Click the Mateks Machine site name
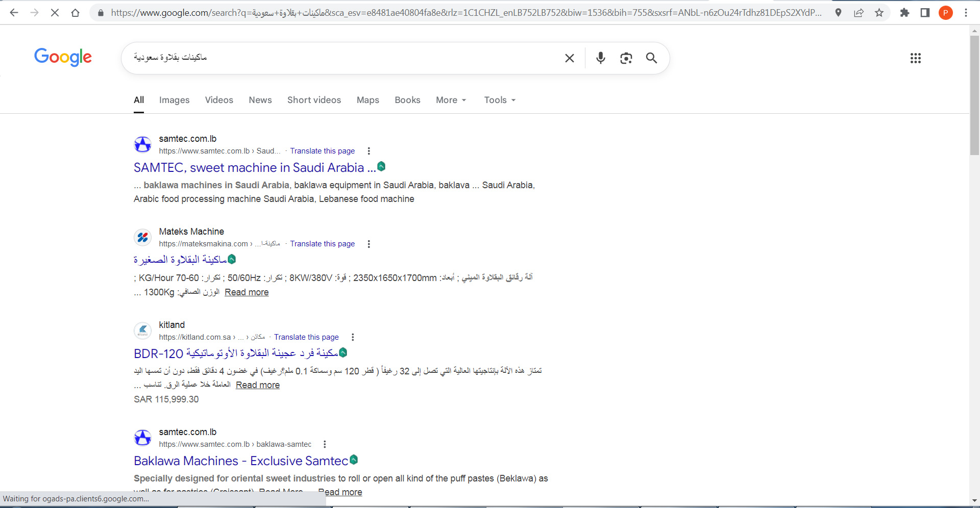980x508 pixels. (191, 232)
